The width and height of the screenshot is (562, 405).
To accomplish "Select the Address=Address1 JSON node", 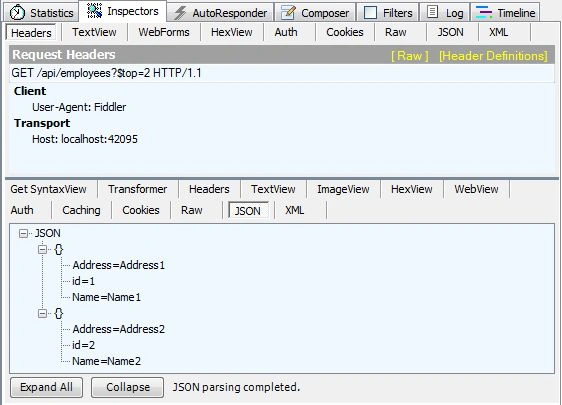I will [x=119, y=265].
